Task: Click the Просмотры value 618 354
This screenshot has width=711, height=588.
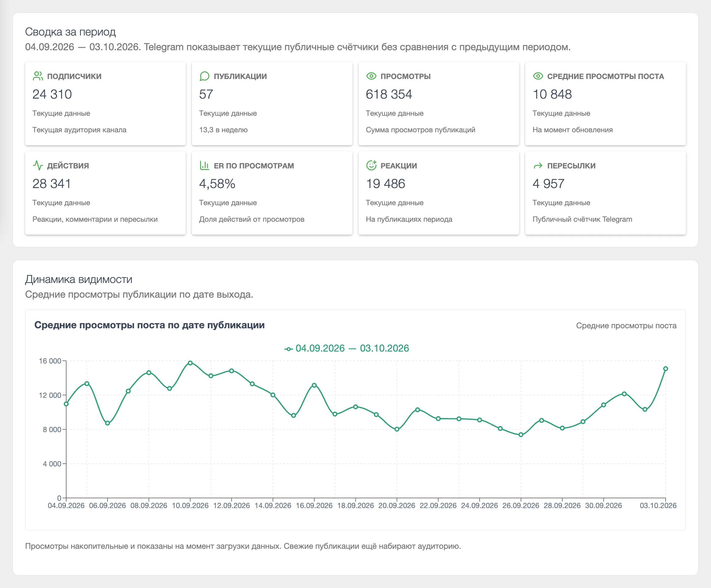Action: coord(389,94)
